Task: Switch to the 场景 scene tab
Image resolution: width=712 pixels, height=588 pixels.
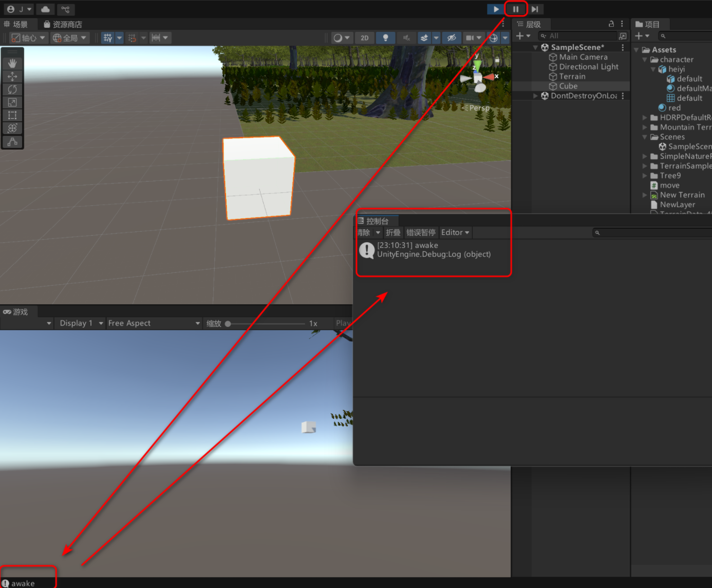Action: tap(16, 24)
